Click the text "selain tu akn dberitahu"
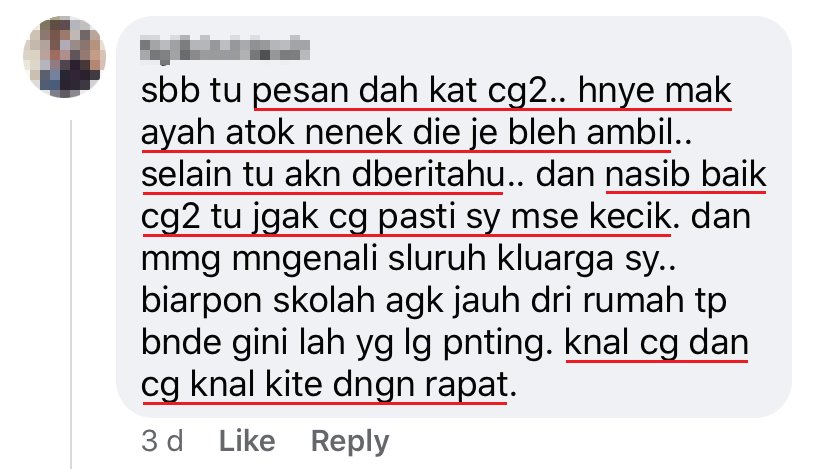The height and width of the screenshot is (469, 828). (x=323, y=175)
